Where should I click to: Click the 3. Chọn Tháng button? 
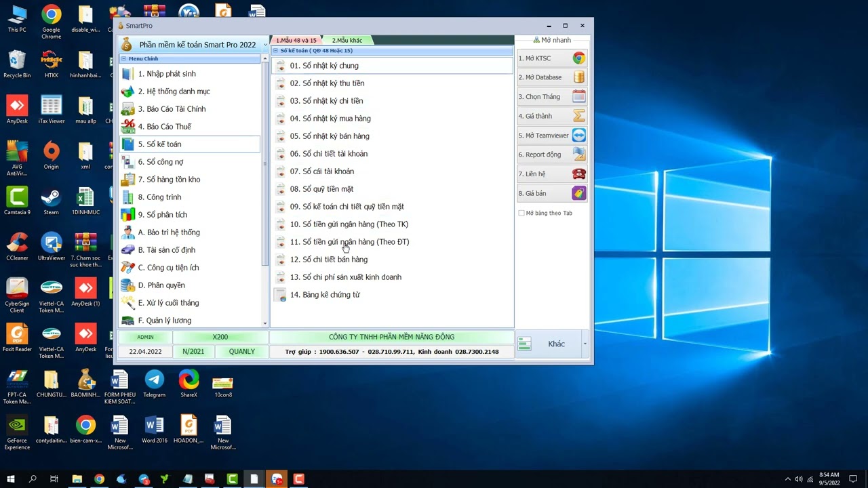[x=552, y=97]
